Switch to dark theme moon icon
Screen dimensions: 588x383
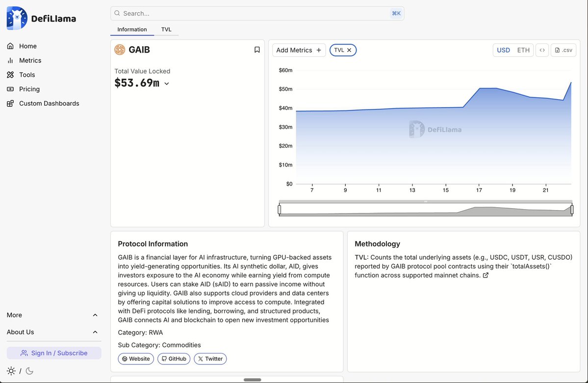(29, 371)
